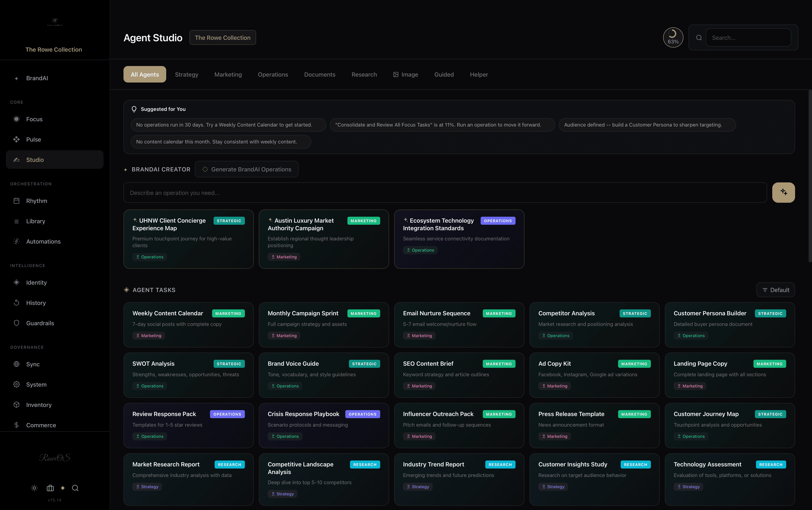This screenshot has width=812, height=510.
Task: Open The Rowe Collection workspace selector
Action: coord(222,37)
